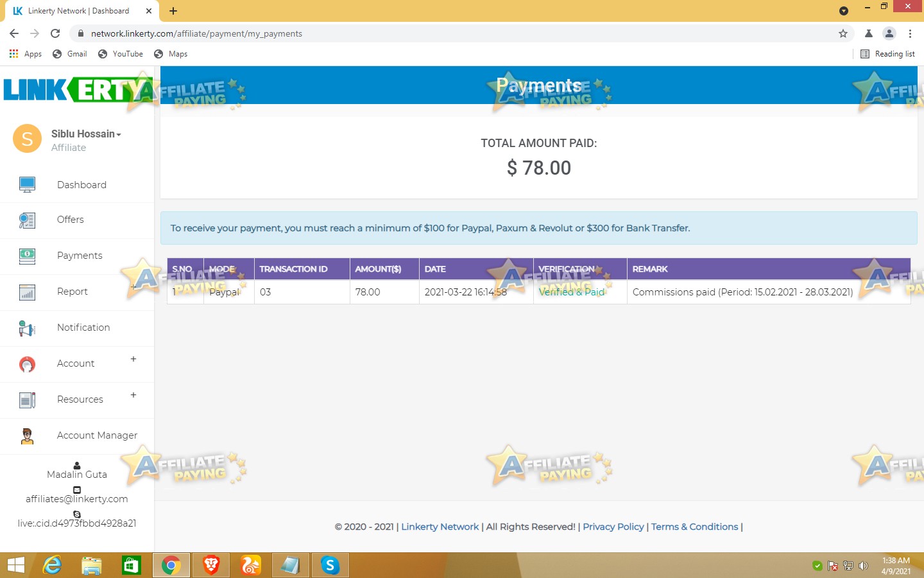Click the transaction ID 03 cell
This screenshot has height=578, width=924.
(302, 292)
